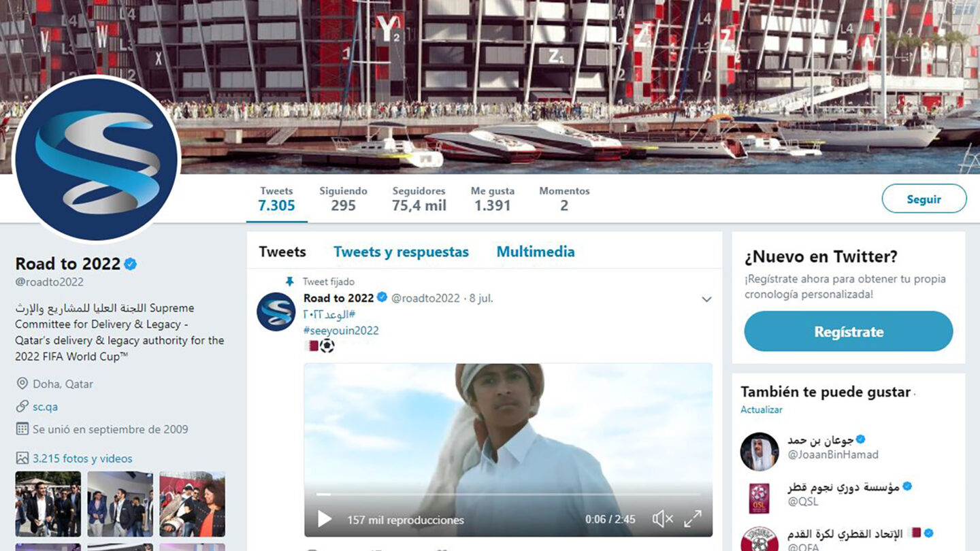The height and width of the screenshot is (551, 980).
Task: Click the sc.qa website link
Action: point(45,407)
